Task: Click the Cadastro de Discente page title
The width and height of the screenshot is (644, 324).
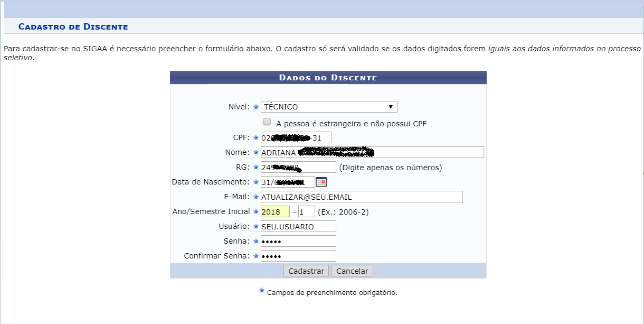Action: click(x=73, y=26)
